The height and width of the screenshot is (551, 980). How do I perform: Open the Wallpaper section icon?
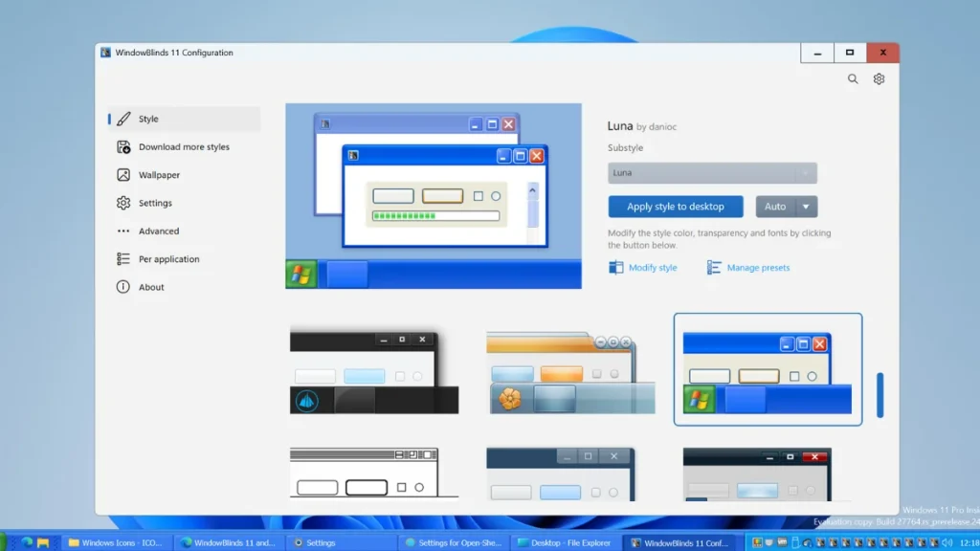[122, 174]
